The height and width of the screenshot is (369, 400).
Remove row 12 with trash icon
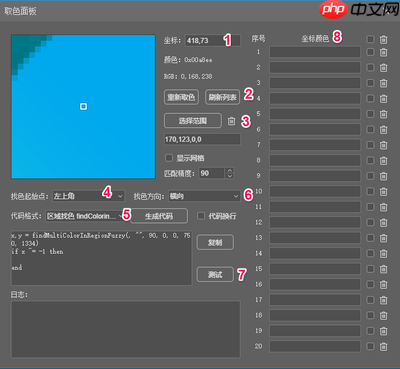(x=383, y=223)
